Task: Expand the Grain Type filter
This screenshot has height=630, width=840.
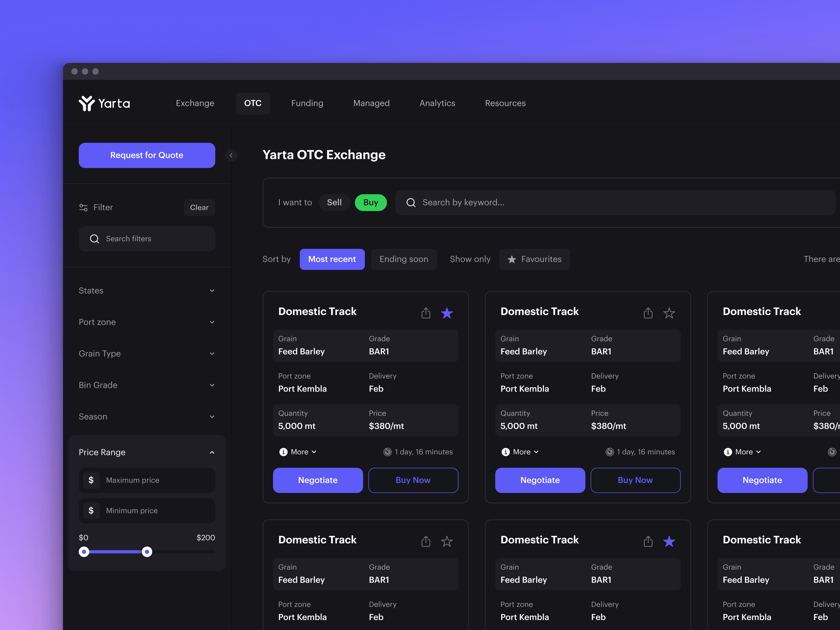Action: click(x=147, y=354)
